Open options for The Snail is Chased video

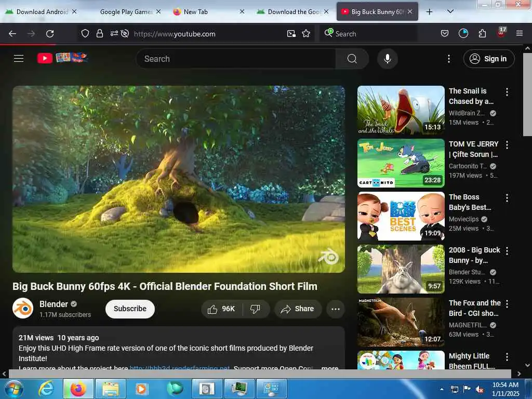[x=507, y=91]
